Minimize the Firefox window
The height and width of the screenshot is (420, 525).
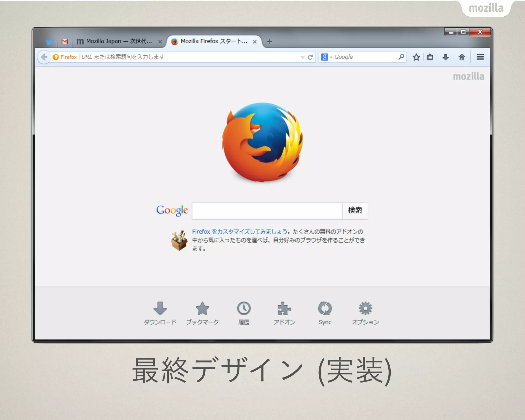coord(451,32)
